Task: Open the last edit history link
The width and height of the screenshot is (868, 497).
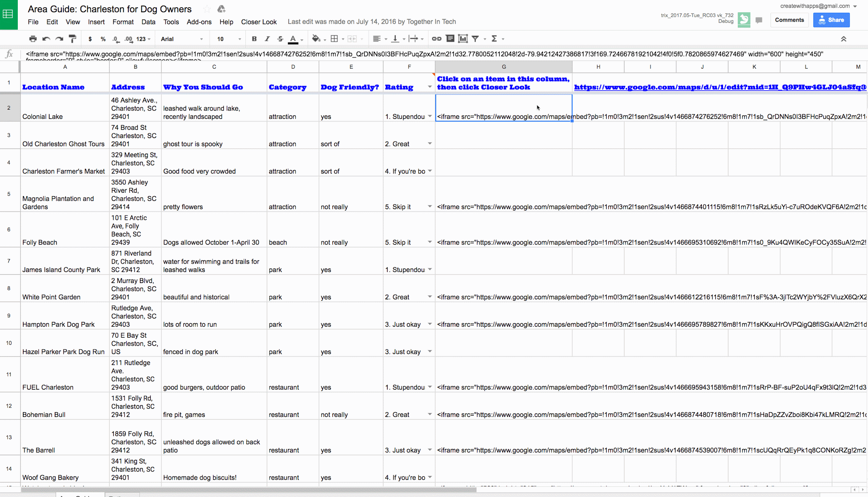Action: pyautogui.click(x=372, y=22)
